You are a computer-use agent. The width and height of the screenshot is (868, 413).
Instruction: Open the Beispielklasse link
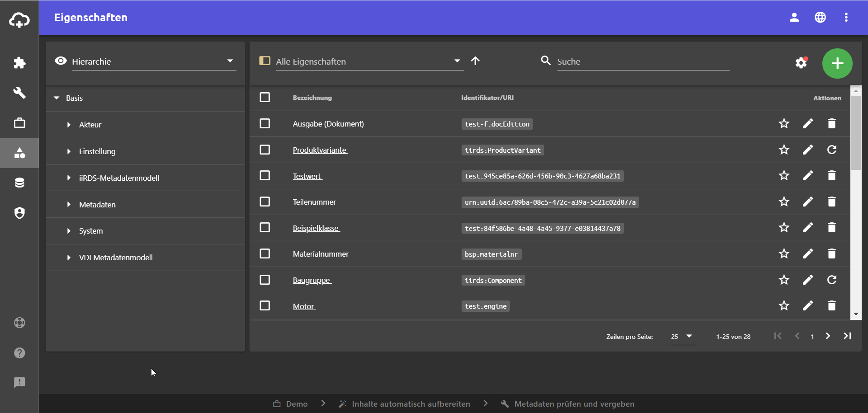click(316, 228)
